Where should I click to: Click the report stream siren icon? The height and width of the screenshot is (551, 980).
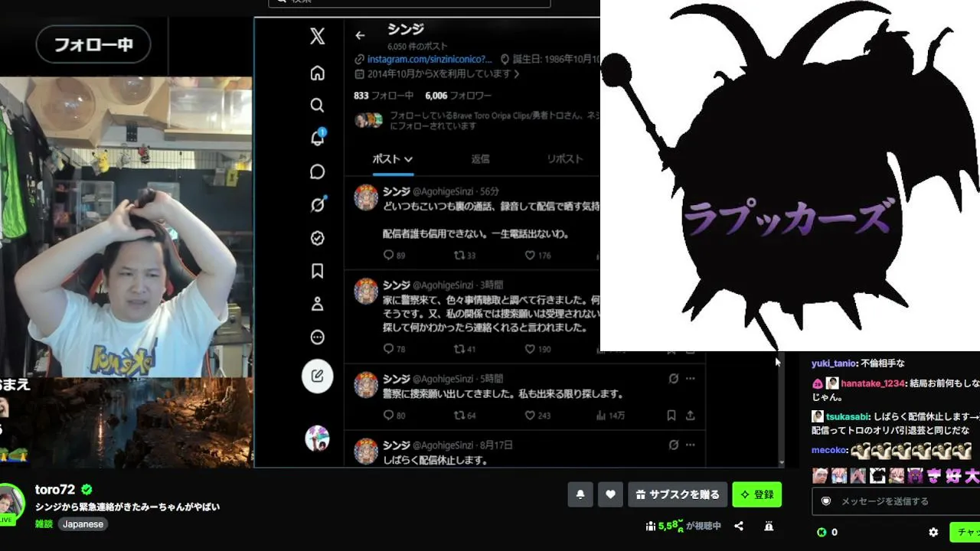pos(769,527)
